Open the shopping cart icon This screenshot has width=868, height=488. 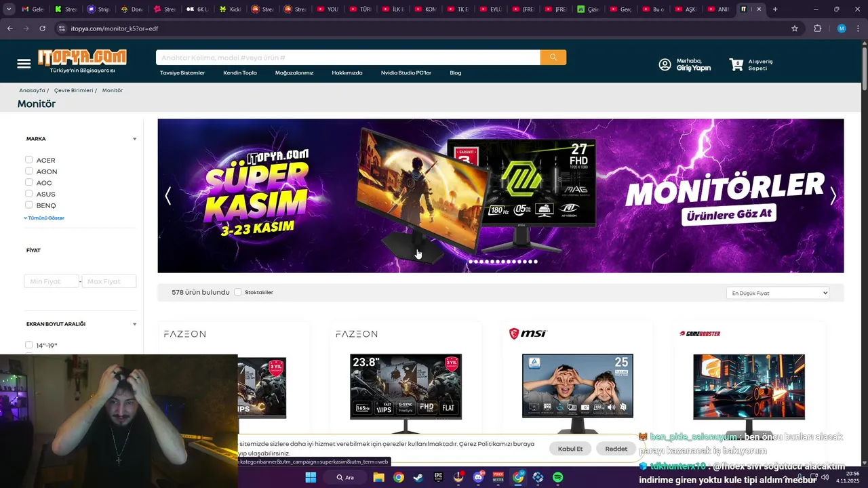(x=736, y=64)
